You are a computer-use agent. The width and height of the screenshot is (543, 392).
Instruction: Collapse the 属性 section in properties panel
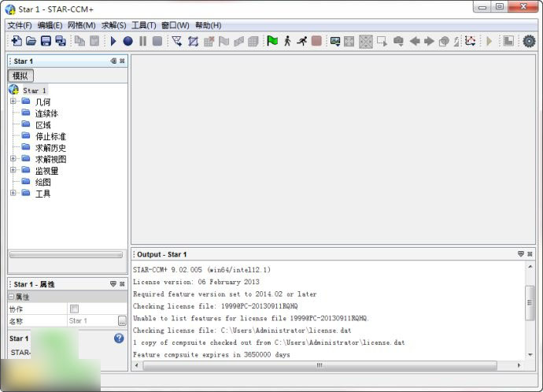(12, 297)
